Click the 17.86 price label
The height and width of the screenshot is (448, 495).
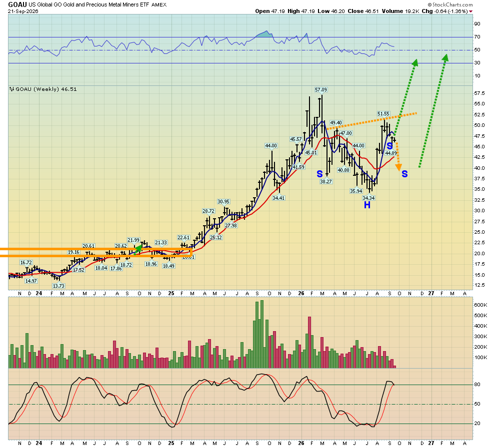pyautogui.click(x=116, y=268)
